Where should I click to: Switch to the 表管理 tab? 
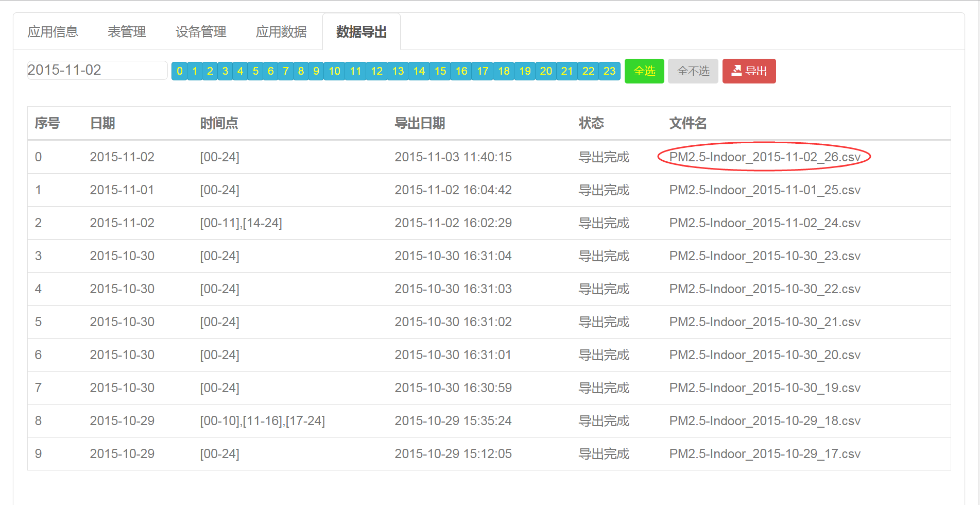[x=127, y=32]
